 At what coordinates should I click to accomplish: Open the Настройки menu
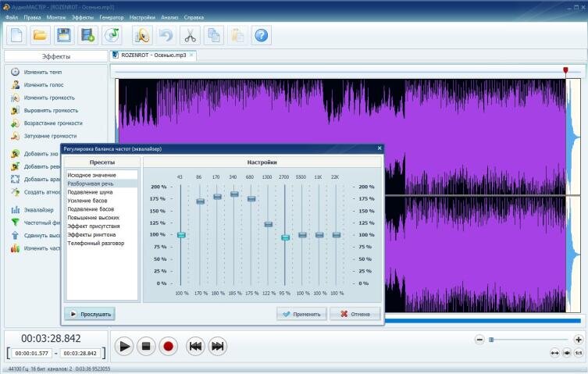tap(142, 17)
